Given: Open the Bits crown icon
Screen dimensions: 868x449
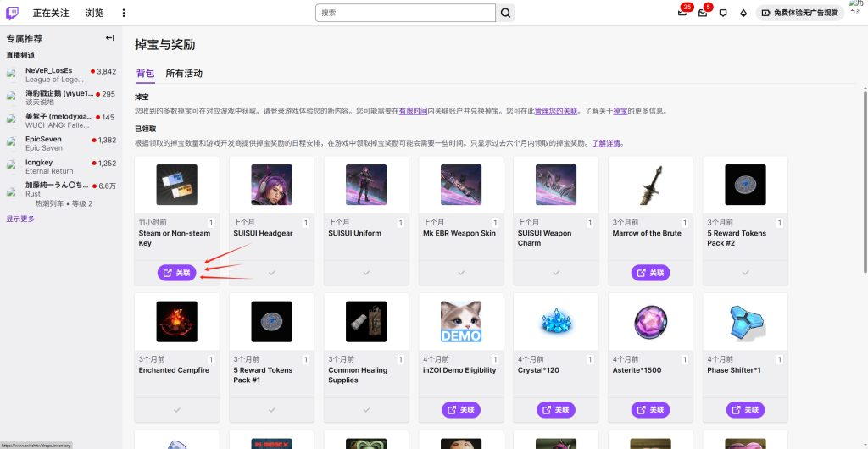Looking at the screenshot, I should (743, 13).
